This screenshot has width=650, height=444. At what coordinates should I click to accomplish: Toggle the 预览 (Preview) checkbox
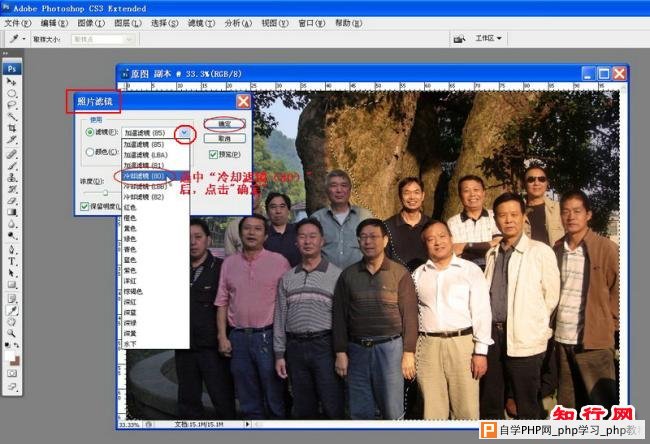click(213, 155)
